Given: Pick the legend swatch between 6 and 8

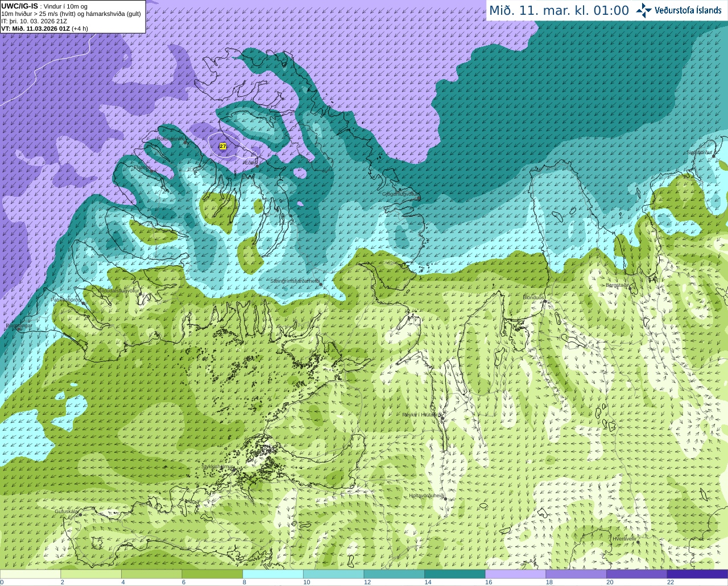Looking at the screenshot, I should click(x=212, y=574).
